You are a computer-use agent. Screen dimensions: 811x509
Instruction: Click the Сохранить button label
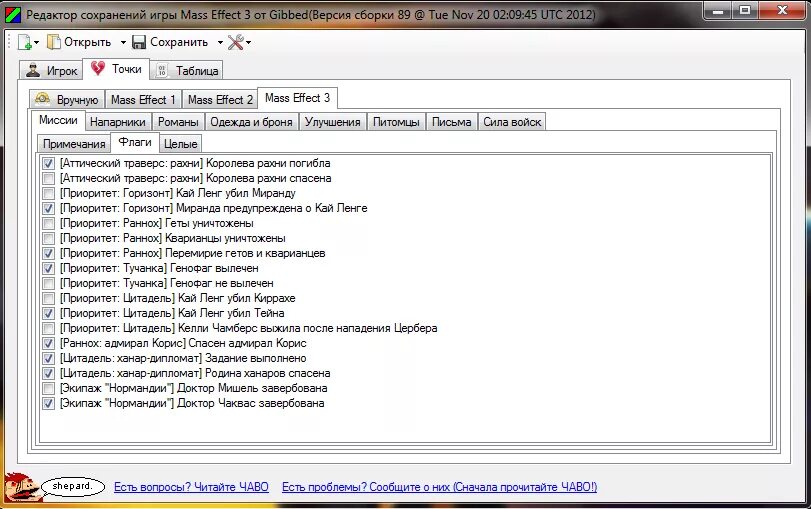point(179,42)
